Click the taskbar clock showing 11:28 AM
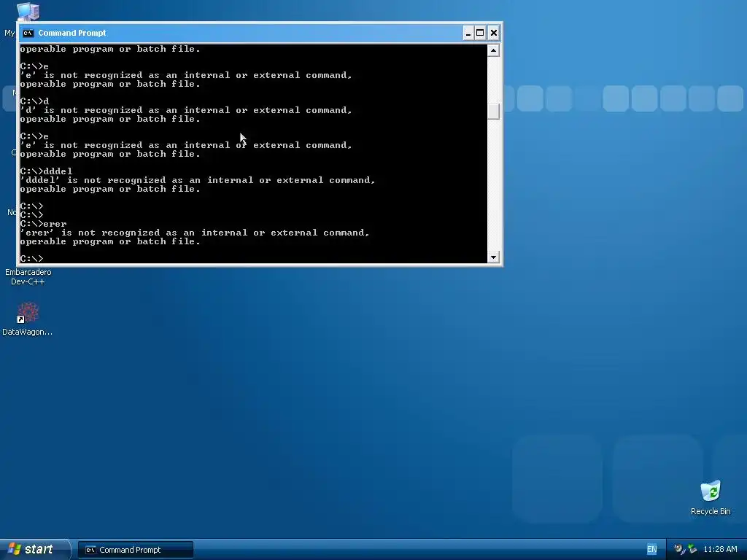Screen dimensions: 747x560 (720, 549)
